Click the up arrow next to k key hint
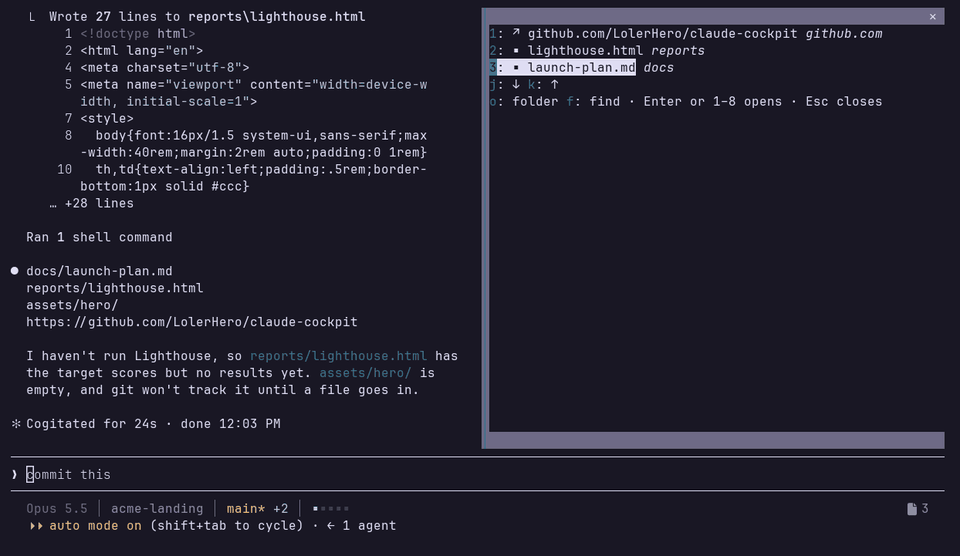Screen dimensions: 960x556 pyautogui.click(x=554, y=85)
